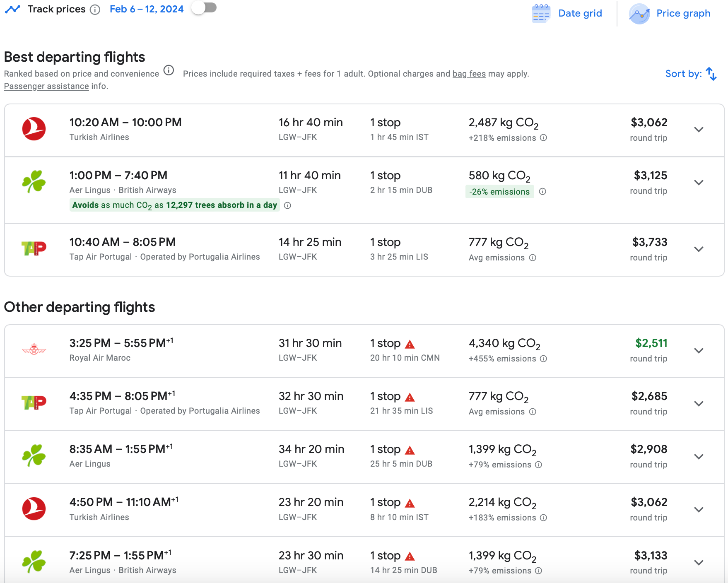Open the Sort by options
The image size is (728, 583).
691,74
